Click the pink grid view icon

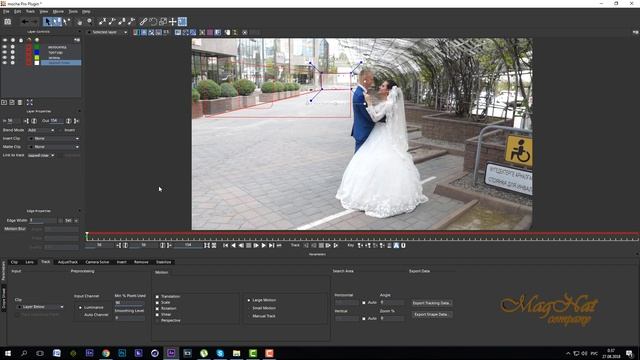[210, 32]
